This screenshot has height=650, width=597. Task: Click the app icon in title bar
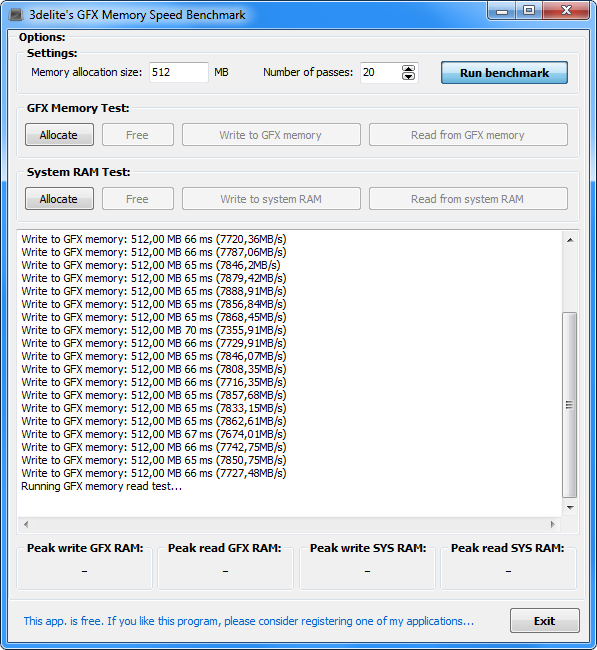[16, 15]
